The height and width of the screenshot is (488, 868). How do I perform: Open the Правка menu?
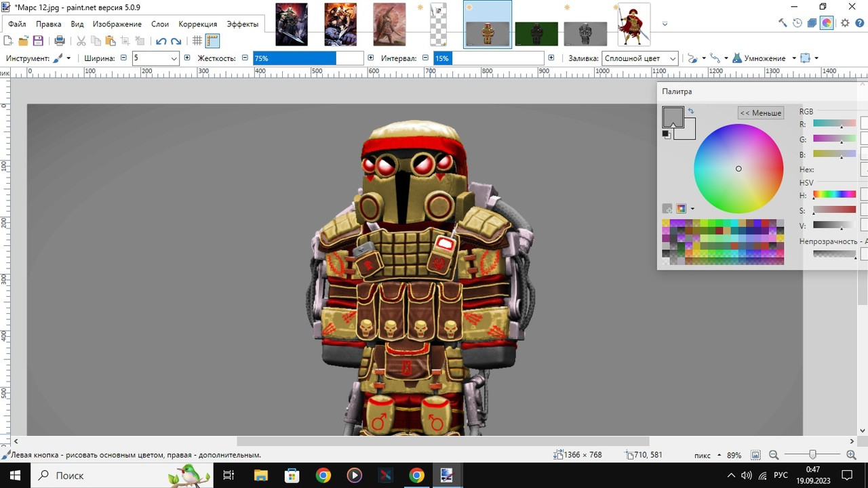pos(49,24)
